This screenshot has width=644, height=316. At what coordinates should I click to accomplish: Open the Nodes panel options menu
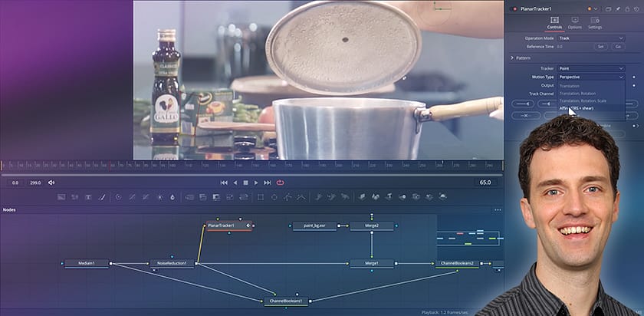pyautogui.click(x=498, y=210)
